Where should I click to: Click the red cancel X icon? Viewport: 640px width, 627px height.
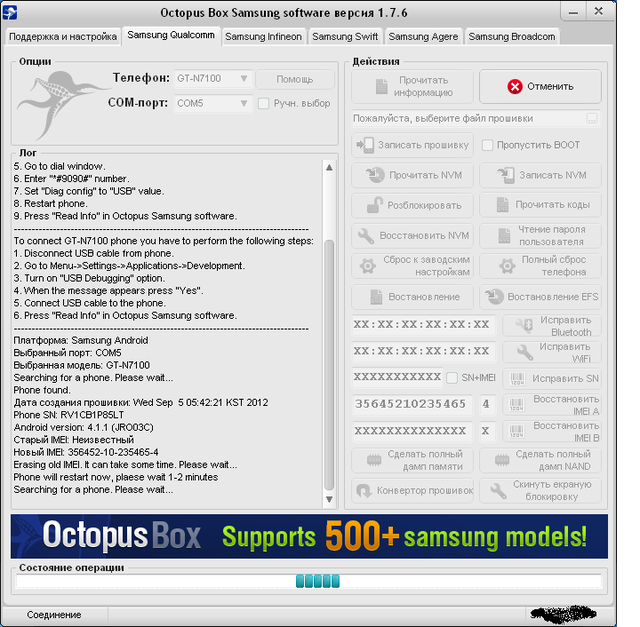tap(515, 87)
